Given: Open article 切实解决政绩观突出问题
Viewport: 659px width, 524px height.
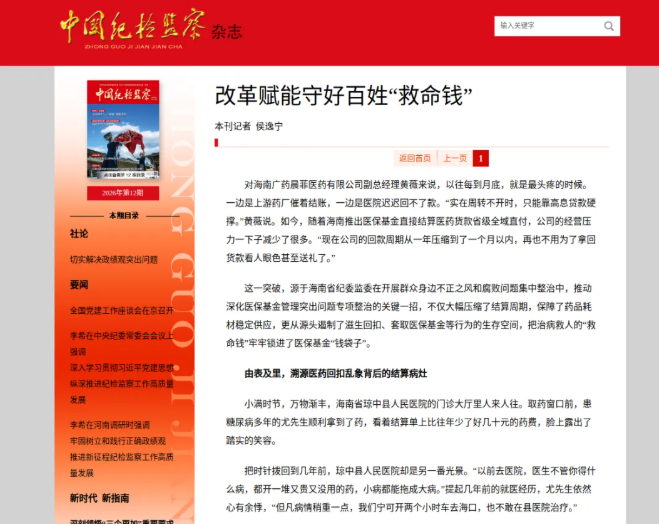Looking at the screenshot, I should point(114,260).
